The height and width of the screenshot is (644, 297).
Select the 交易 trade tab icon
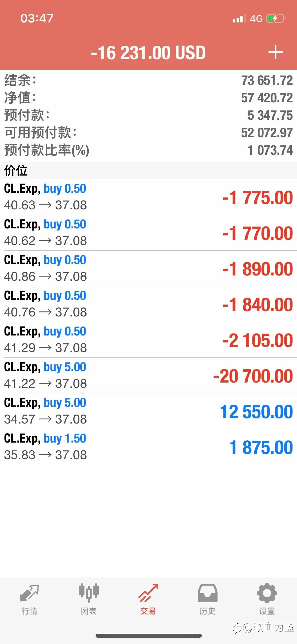[x=148, y=593]
